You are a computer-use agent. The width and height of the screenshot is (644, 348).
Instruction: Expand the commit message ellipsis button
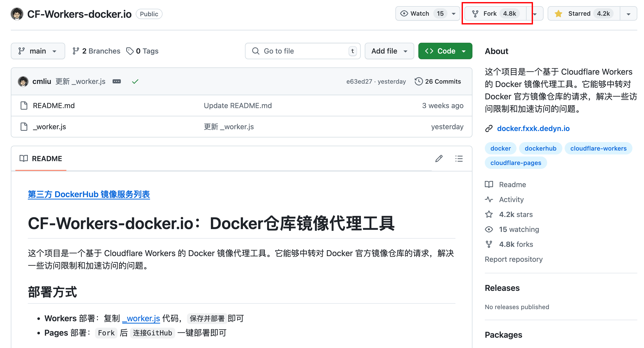[117, 82]
